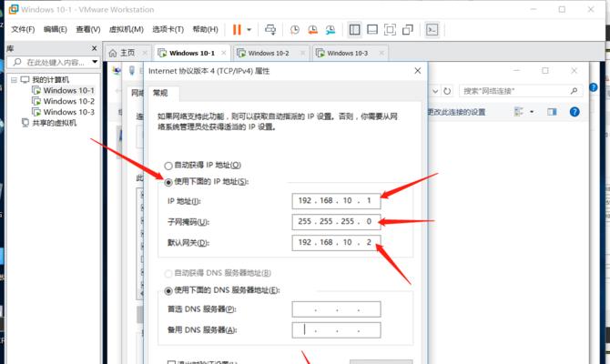This screenshot has width=610, height=364.
Task: Open the console view icon in the toolbar
Action: [x=432, y=29]
